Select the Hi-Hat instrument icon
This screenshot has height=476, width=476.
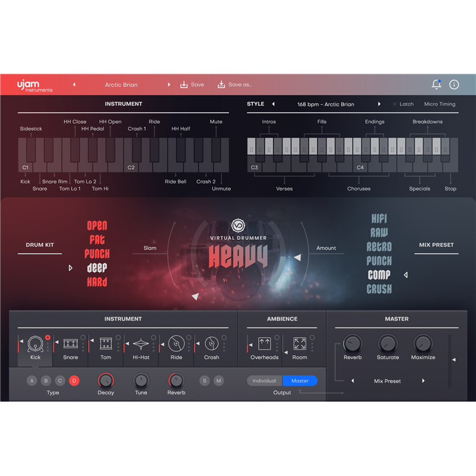click(141, 344)
